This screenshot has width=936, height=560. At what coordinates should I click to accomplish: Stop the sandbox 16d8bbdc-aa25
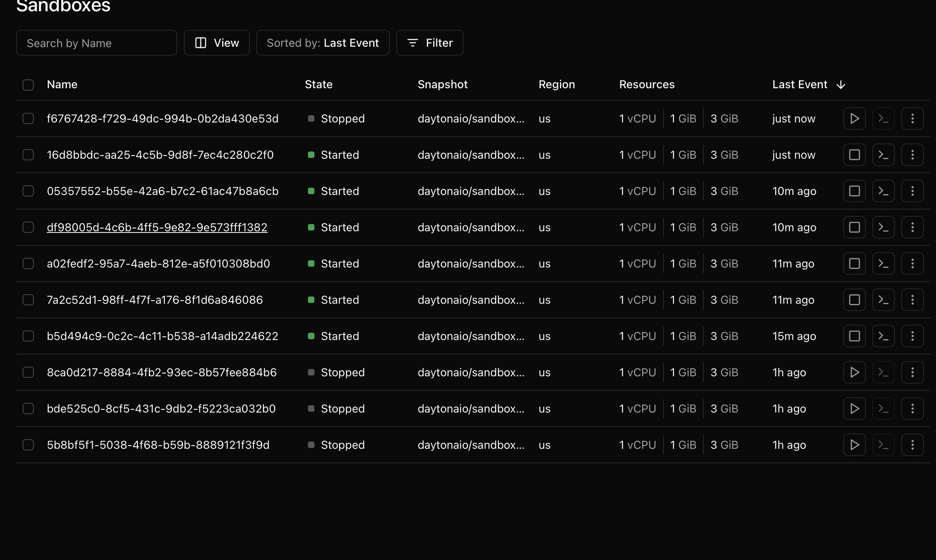854,155
